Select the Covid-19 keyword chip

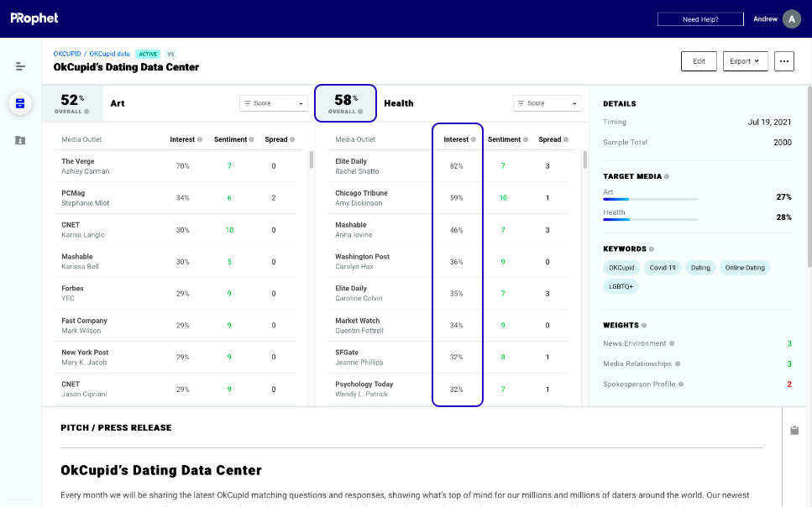pos(663,268)
